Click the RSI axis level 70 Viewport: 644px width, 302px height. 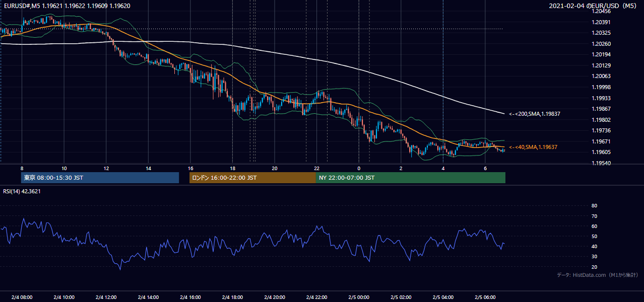tap(594, 216)
